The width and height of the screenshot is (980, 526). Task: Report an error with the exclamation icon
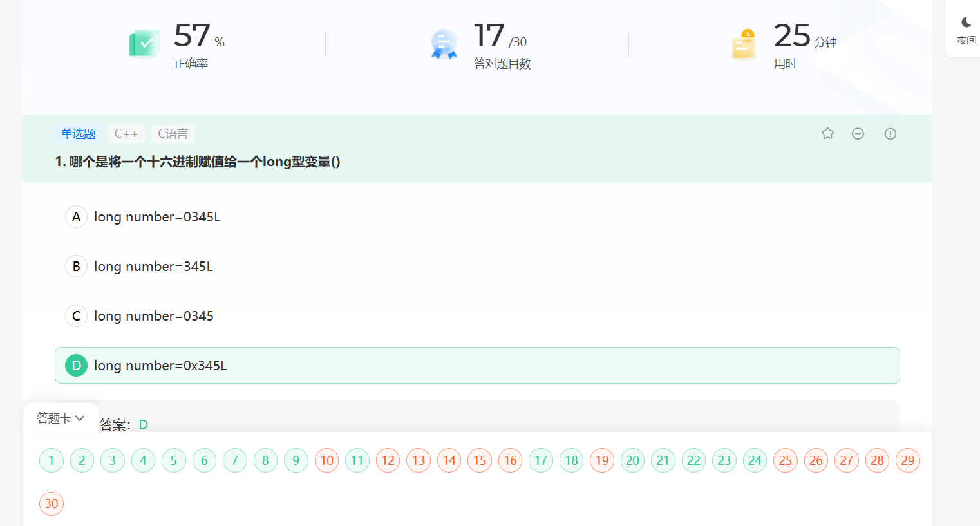pyautogui.click(x=890, y=133)
